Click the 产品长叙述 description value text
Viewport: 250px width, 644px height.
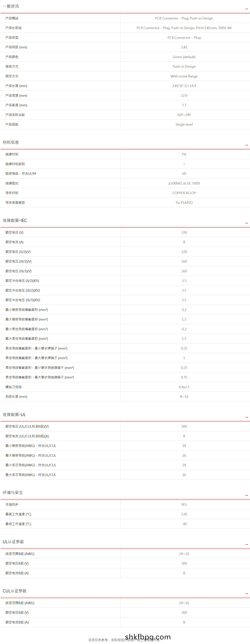(x=184, y=28)
